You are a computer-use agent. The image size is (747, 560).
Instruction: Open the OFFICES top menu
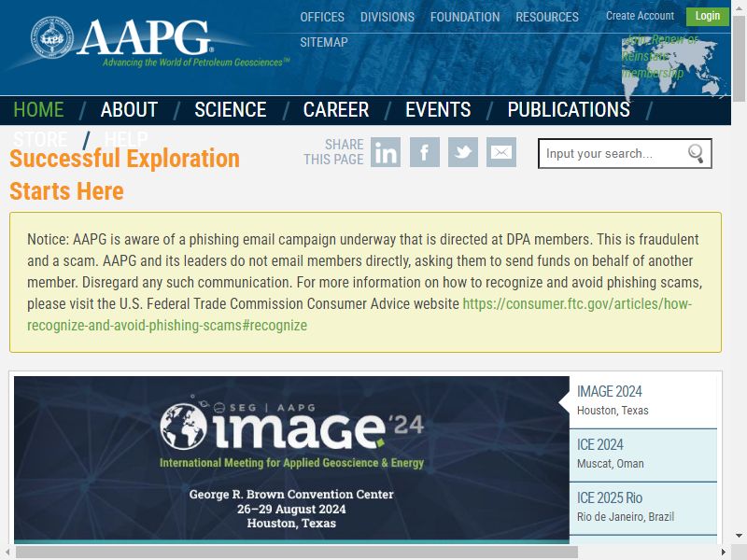click(322, 17)
